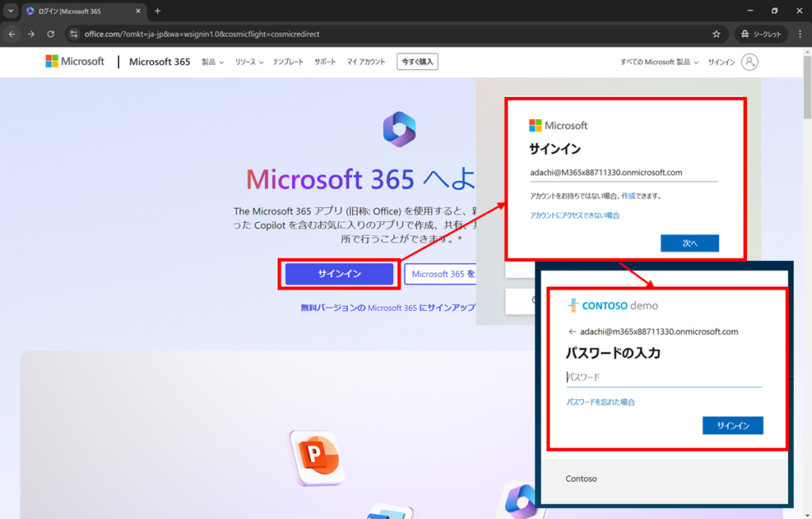Click the blue サインイン button on page
Screen dimensions: 812x519
pos(339,274)
